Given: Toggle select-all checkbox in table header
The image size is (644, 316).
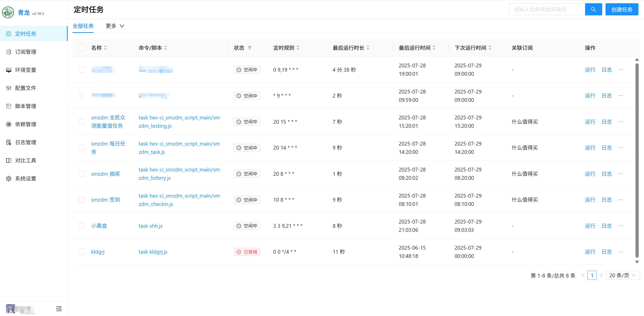Looking at the screenshot, I should coord(82,48).
